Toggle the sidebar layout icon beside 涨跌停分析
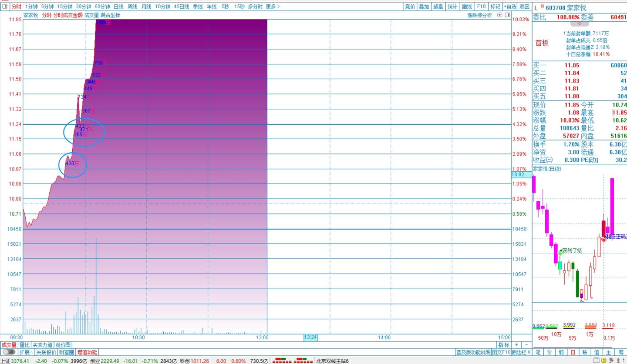The width and height of the screenshot is (627, 364). [x=508, y=15]
